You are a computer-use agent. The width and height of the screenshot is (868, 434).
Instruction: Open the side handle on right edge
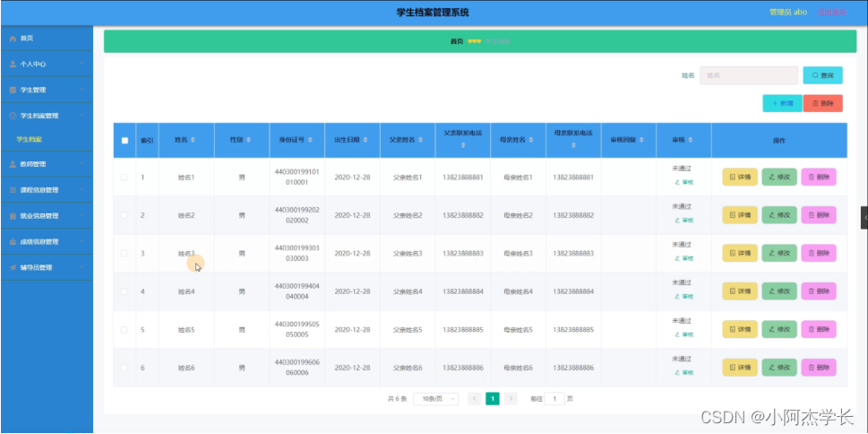864,218
